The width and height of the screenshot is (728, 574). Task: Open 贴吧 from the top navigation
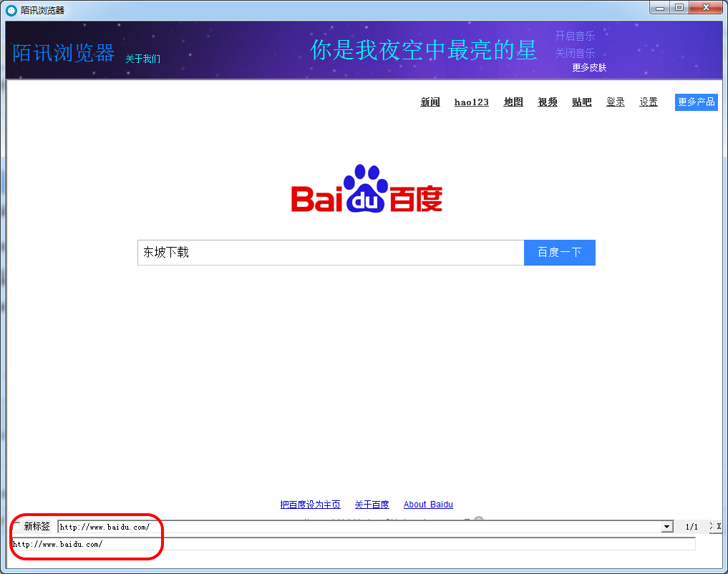tap(582, 102)
